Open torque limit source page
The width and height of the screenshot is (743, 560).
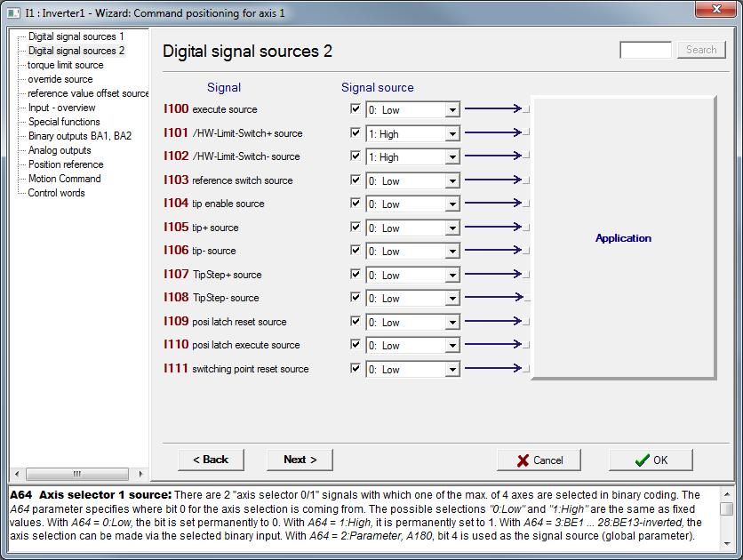[66, 65]
